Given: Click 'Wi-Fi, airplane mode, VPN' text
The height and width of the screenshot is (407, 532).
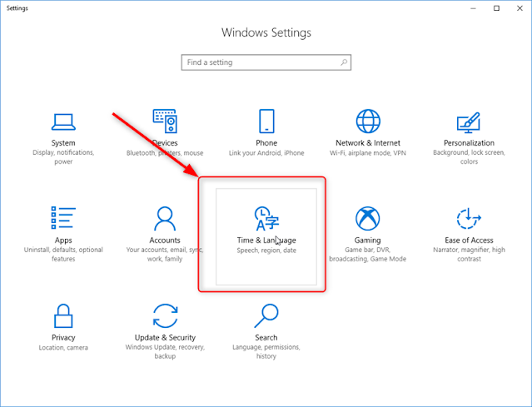Looking at the screenshot, I should (x=368, y=153).
